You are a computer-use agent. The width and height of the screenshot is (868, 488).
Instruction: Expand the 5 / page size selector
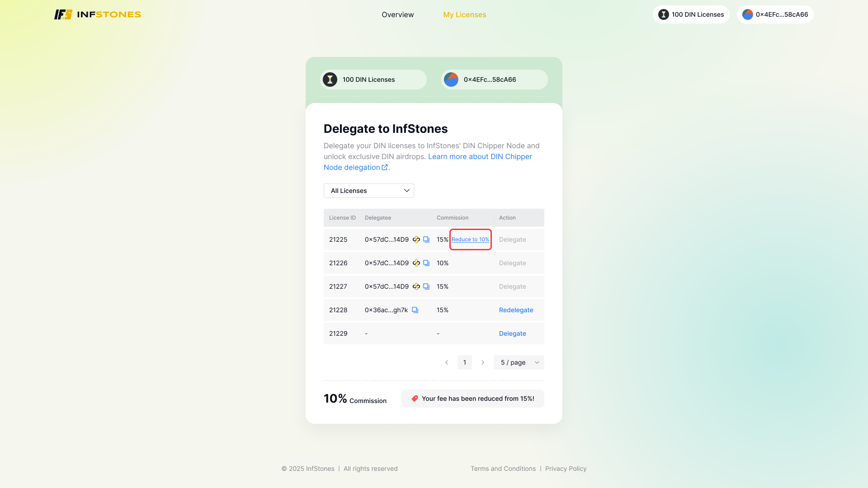click(x=519, y=362)
